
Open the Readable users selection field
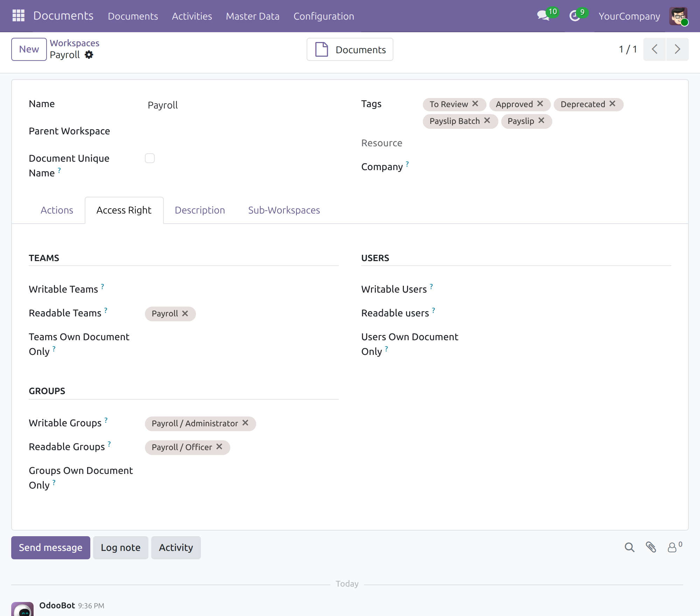(x=574, y=313)
